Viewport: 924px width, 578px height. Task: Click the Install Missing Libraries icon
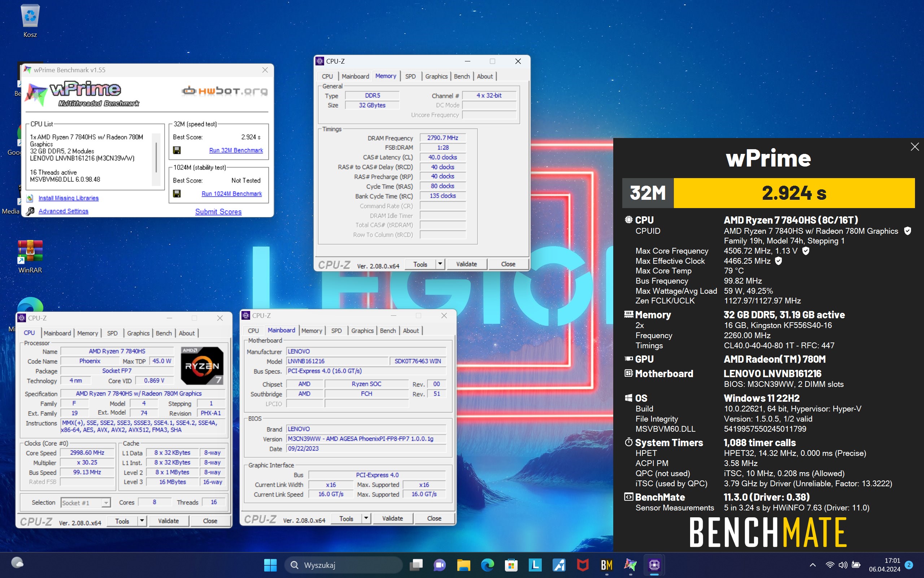pos(30,198)
